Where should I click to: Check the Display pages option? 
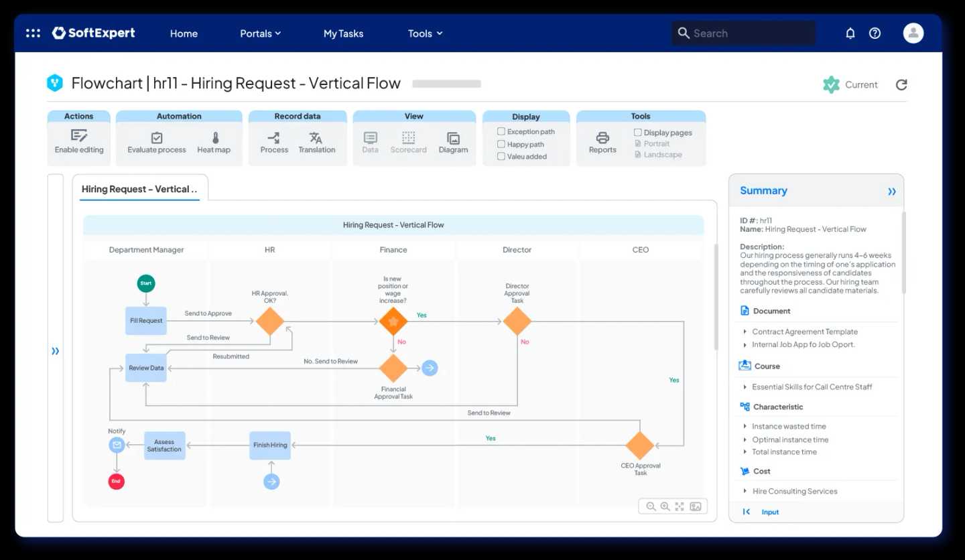638,133
